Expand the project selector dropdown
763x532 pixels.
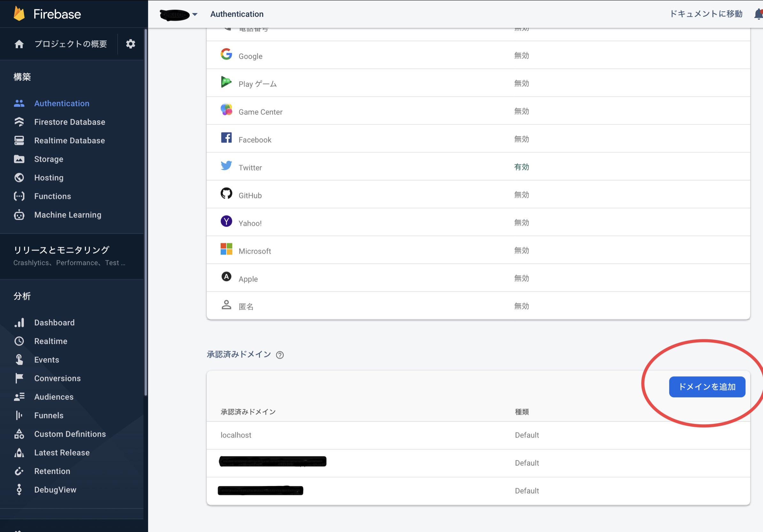point(195,15)
